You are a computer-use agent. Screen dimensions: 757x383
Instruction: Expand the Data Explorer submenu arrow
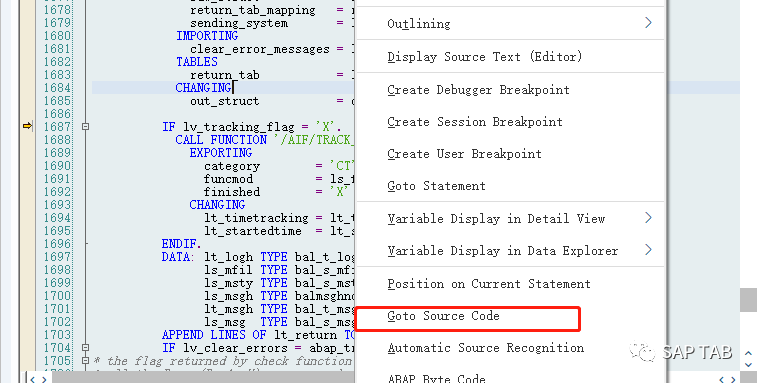pyautogui.click(x=648, y=250)
